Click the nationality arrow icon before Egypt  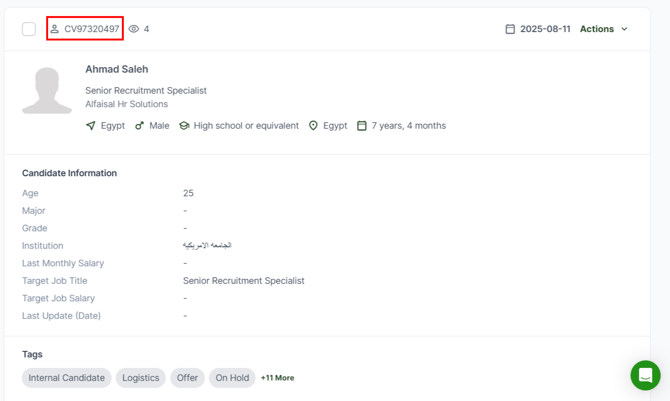[91, 126]
